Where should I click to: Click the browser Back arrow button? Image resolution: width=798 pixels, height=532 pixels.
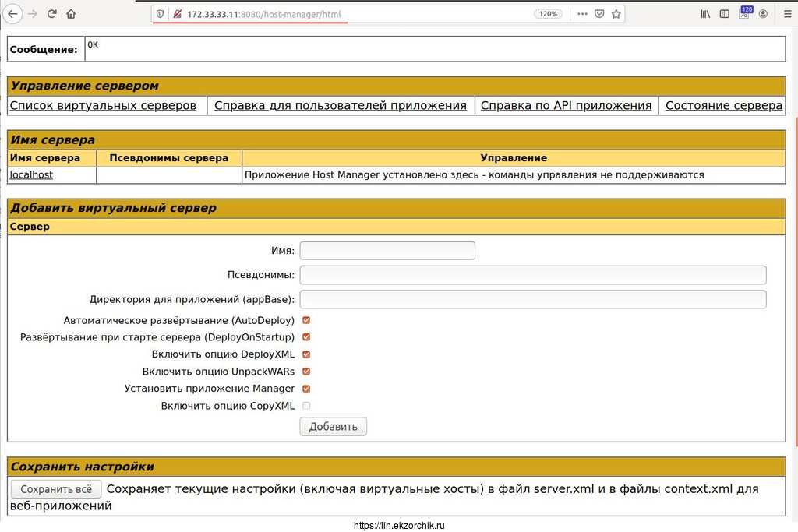[13, 14]
